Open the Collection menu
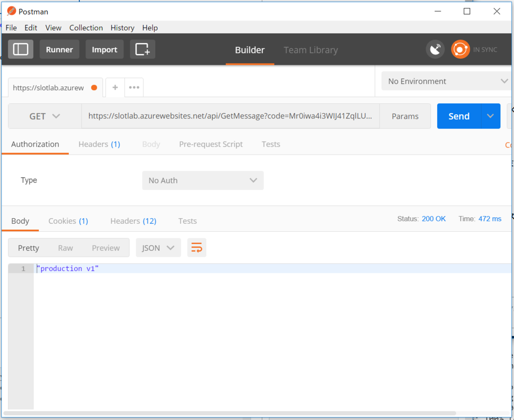514x420 pixels. (x=86, y=28)
